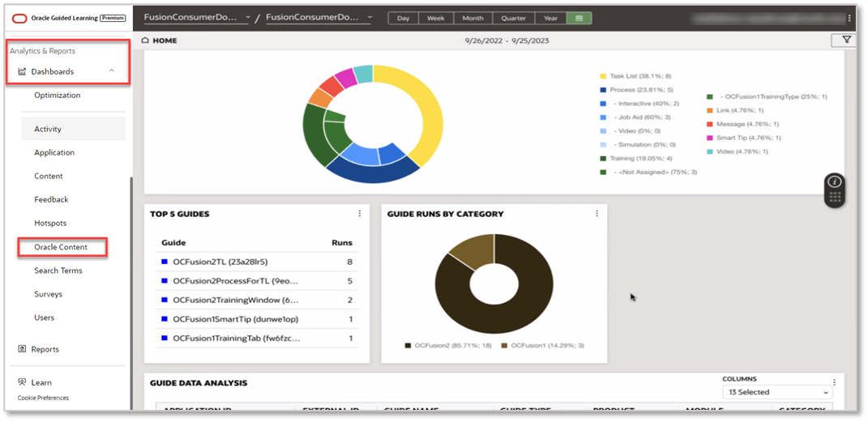Screen dimensions: 868x422
Task: Click the Process dark blue legend swatch
Action: click(603, 90)
